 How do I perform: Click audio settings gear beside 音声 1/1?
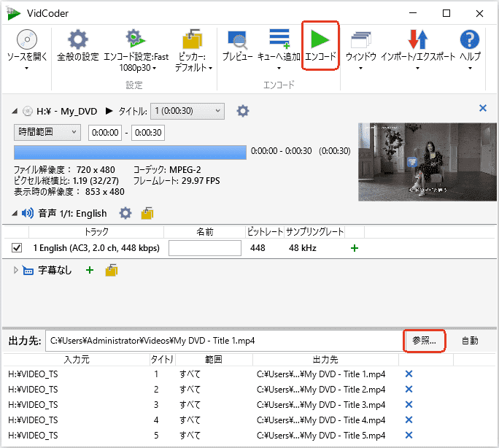[125, 213]
